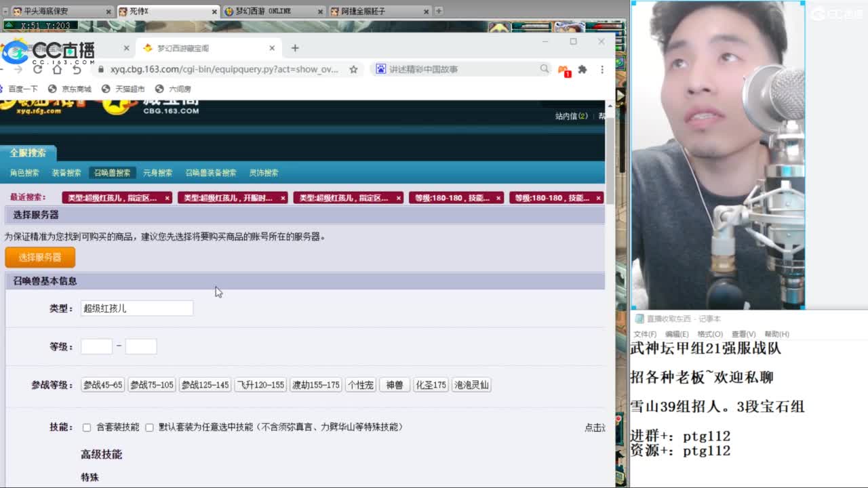Click the orange 选择服务器 button

click(40, 258)
